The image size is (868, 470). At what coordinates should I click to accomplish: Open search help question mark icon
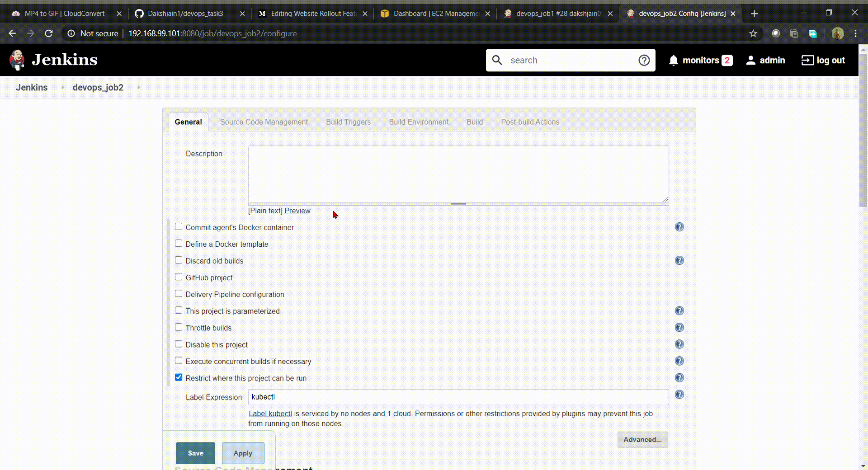(644, 60)
